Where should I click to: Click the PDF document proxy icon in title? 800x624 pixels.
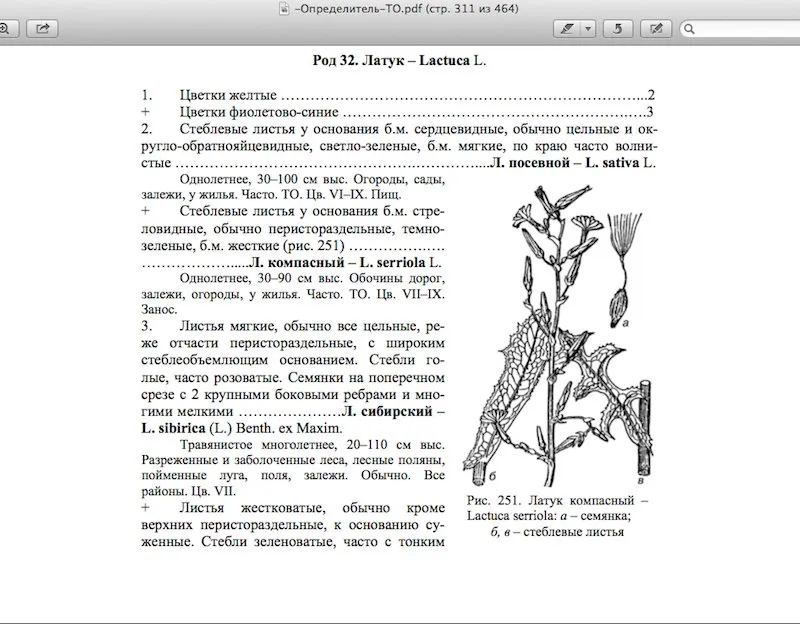(284, 9)
